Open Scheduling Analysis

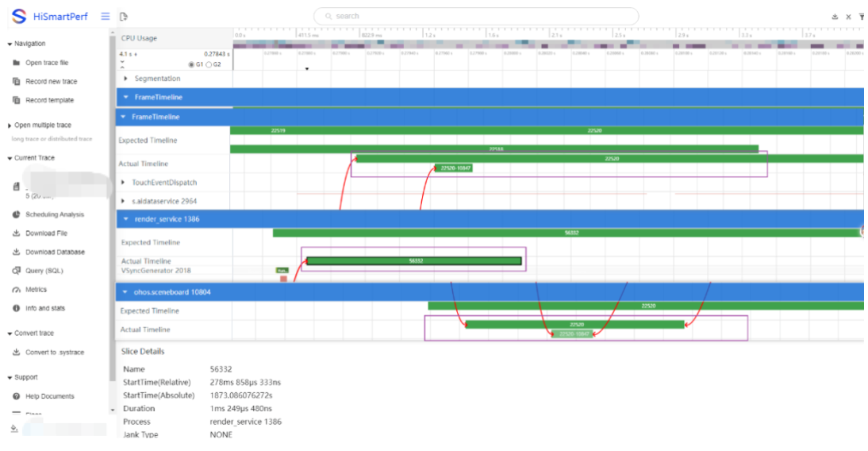click(x=55, y=214)
